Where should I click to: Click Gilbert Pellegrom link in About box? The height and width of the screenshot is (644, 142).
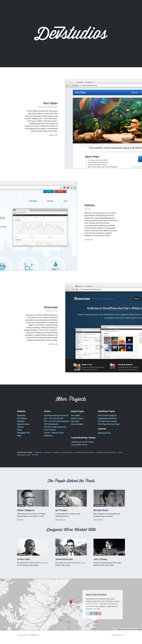click(x=93, y=604)
